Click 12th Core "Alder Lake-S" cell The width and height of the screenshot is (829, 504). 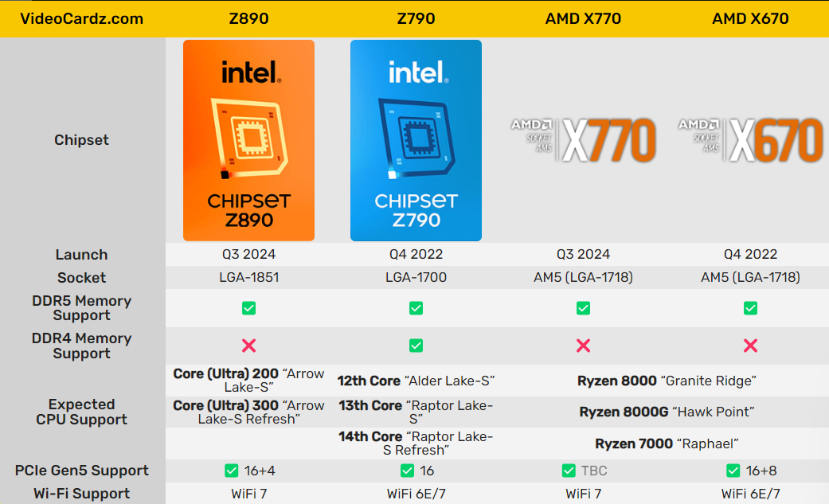coord(416,381)
